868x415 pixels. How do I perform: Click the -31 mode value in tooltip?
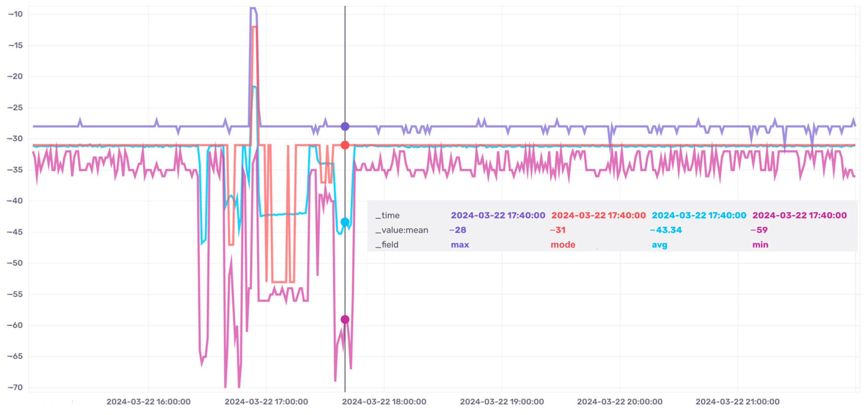click(x=557, y=230)
